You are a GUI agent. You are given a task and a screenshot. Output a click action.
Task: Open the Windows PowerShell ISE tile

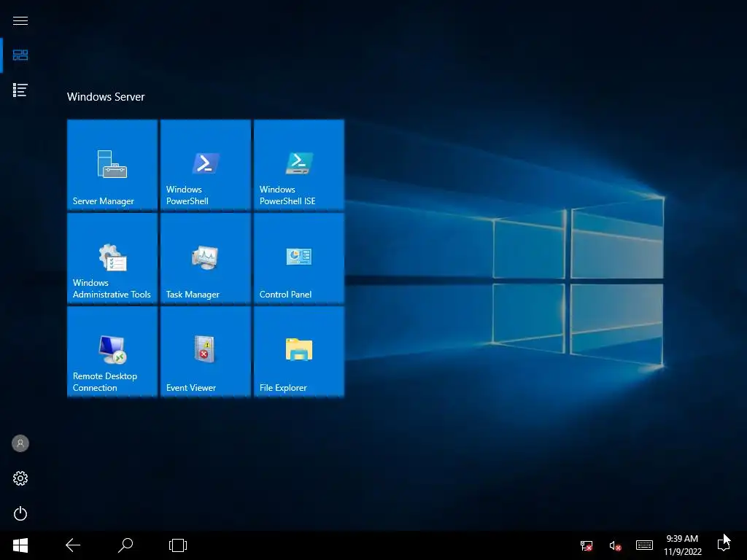click(x=299, y=165)
